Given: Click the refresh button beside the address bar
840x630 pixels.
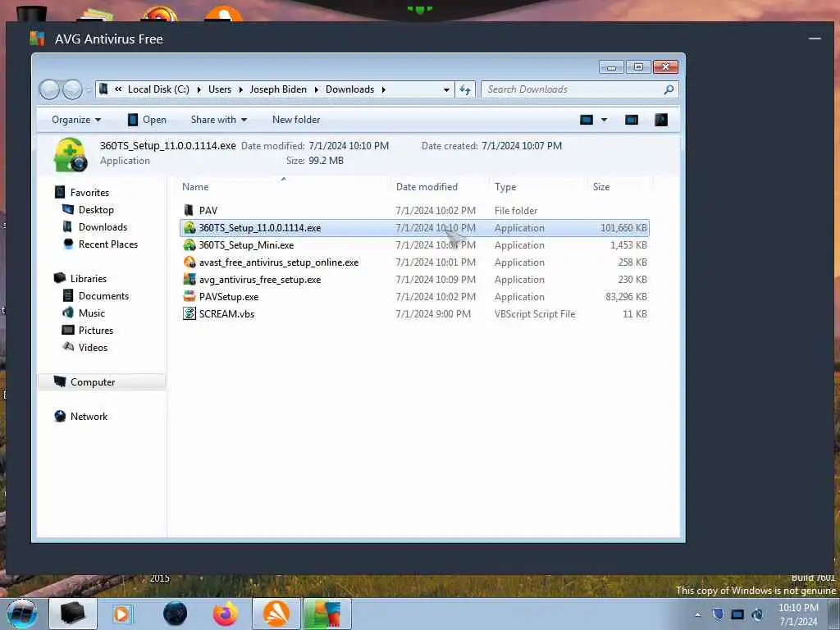Looking at the screenshot, I should (465, 89).
